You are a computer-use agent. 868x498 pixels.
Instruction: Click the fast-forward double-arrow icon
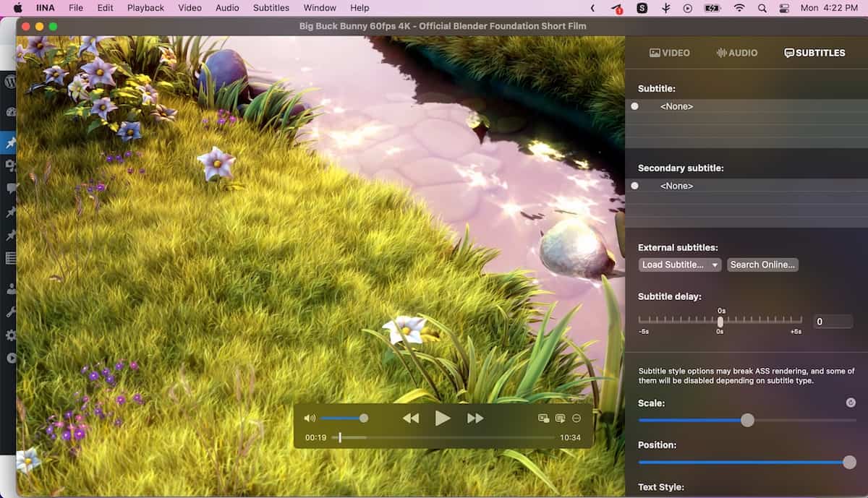click(x=475, y=418)
